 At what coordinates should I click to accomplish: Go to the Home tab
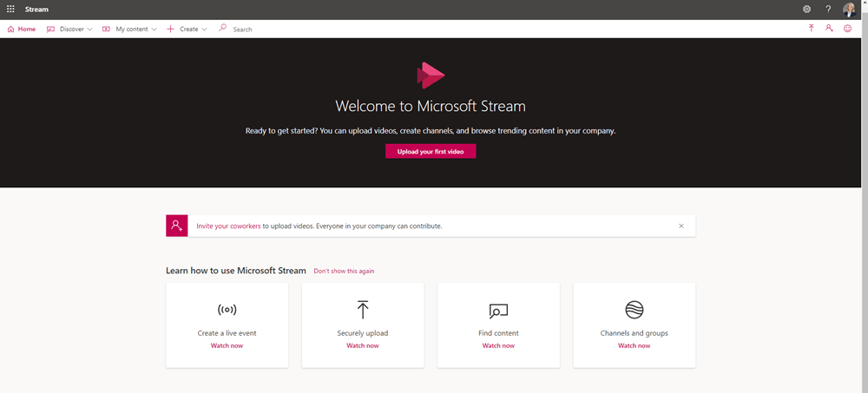coord(22,29)
